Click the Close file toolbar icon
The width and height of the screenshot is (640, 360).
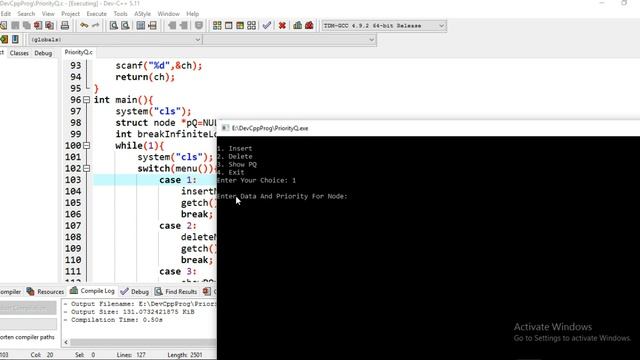38,25
